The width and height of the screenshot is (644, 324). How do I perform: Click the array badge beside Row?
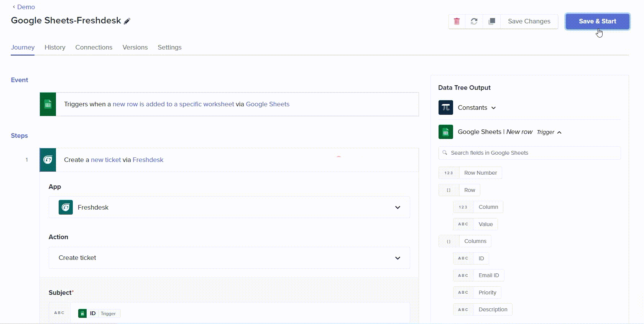(x=449, y=190)
